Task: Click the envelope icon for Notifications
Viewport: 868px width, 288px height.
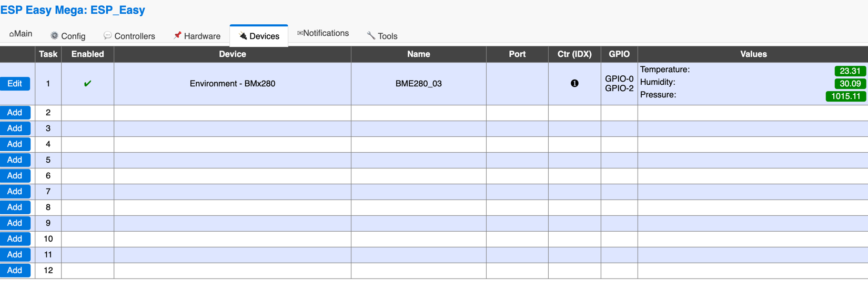Action: pos(300,33)
